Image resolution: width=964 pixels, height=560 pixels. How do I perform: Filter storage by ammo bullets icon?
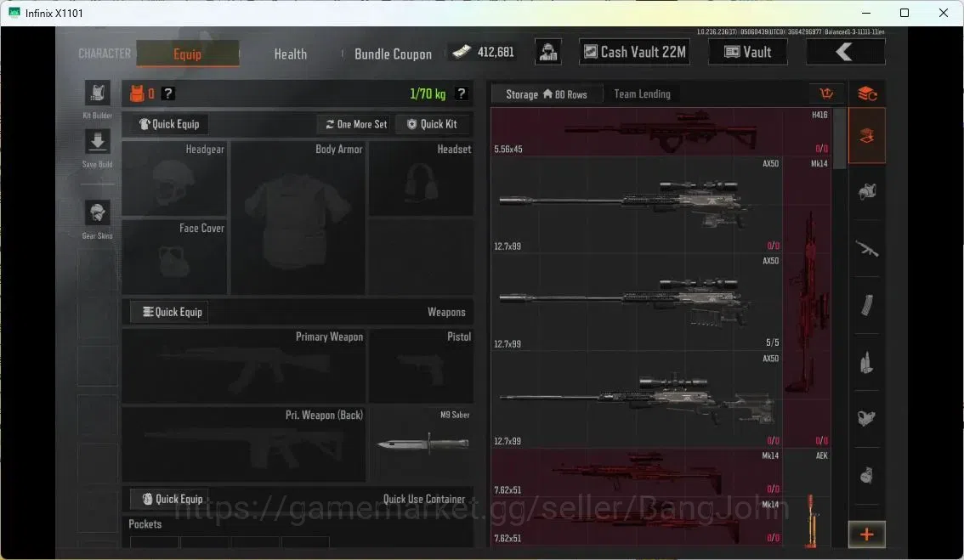tap(867, 363)
